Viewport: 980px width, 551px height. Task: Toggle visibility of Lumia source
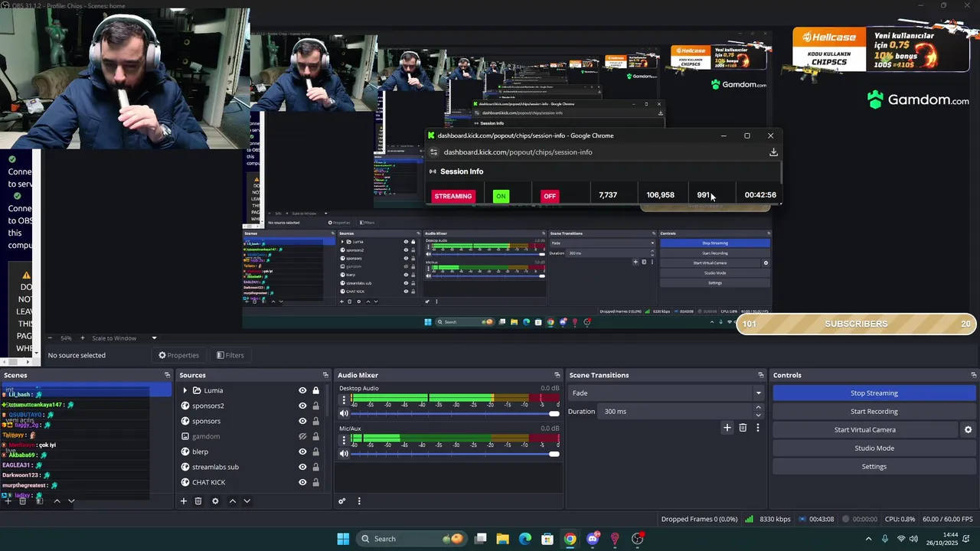pos(302,390)
